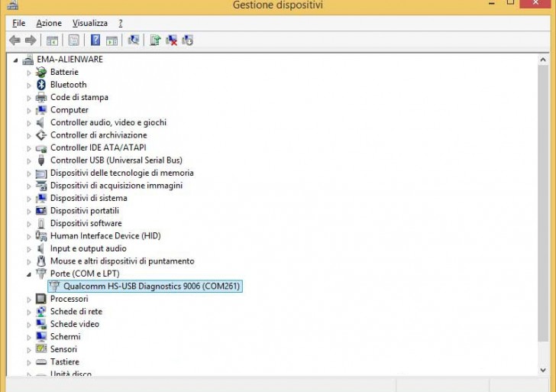Expand Controller IDE ATA/ATAPI node
Image resolution: width=556 pixels, height=392 pixels.
click(29, 148)
